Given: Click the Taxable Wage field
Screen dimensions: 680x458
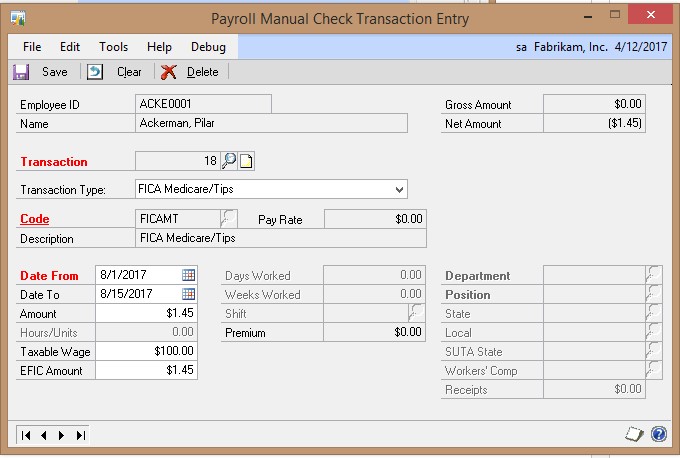Looking at the screenshot, I should pyautogui.click(x=147, y=351).
